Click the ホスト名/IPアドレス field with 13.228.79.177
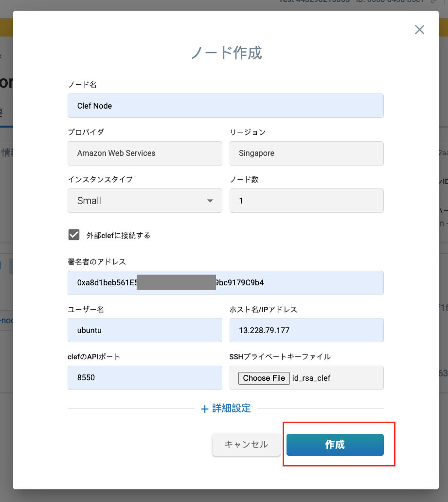448x502 pixels. coord(306,330)
